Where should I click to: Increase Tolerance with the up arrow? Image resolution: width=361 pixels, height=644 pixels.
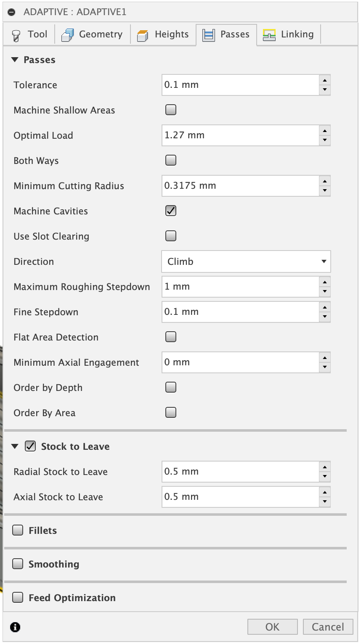[324, 80]
